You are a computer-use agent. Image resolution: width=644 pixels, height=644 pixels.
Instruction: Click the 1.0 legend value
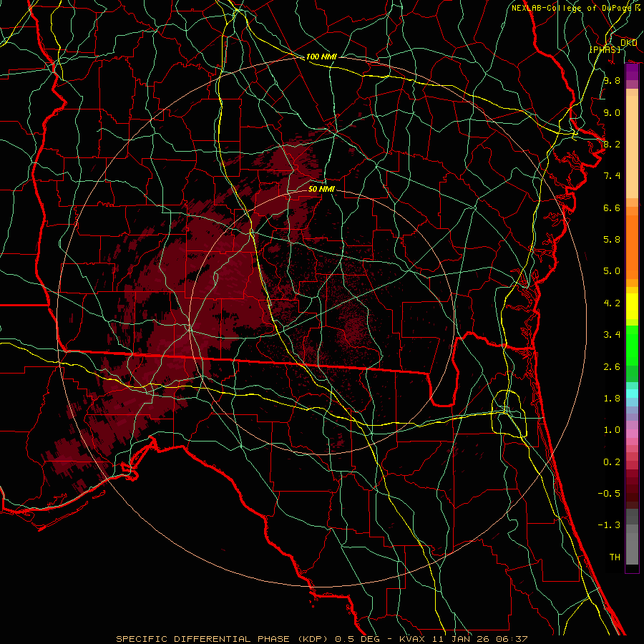tap(612, 430)
